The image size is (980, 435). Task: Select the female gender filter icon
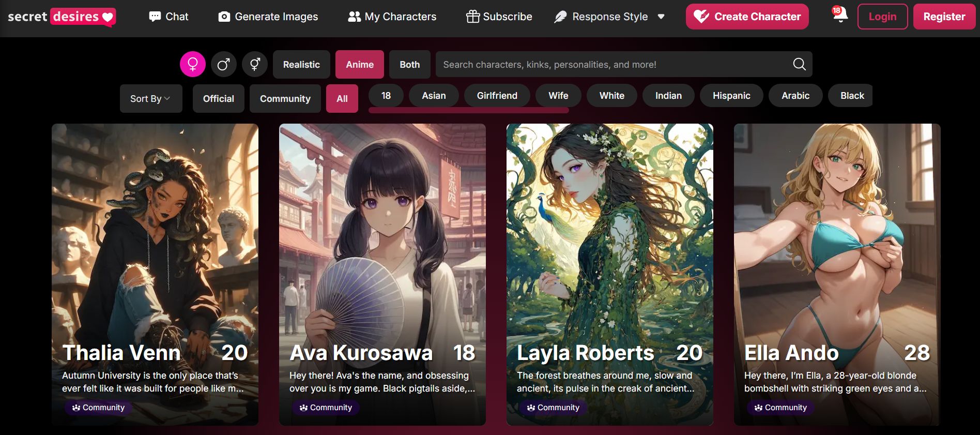[x=193, y=64]
